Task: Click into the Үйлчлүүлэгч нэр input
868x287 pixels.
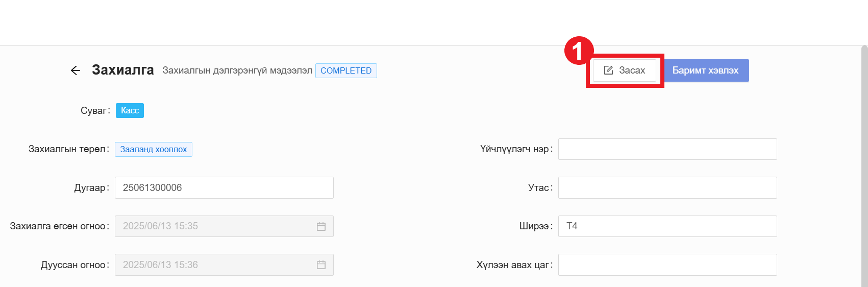Action: 667,149
